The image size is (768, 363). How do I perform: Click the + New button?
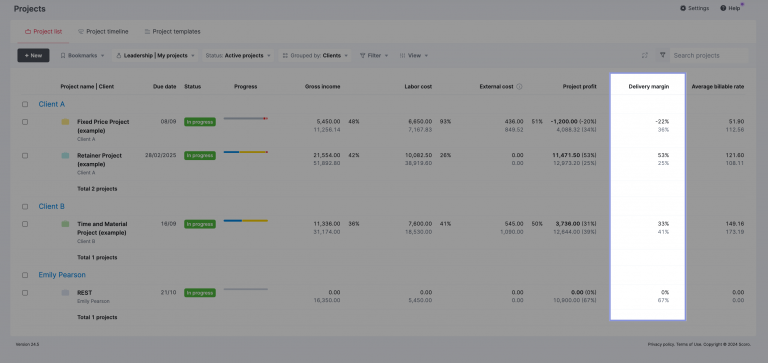click(x=33, y=55)
